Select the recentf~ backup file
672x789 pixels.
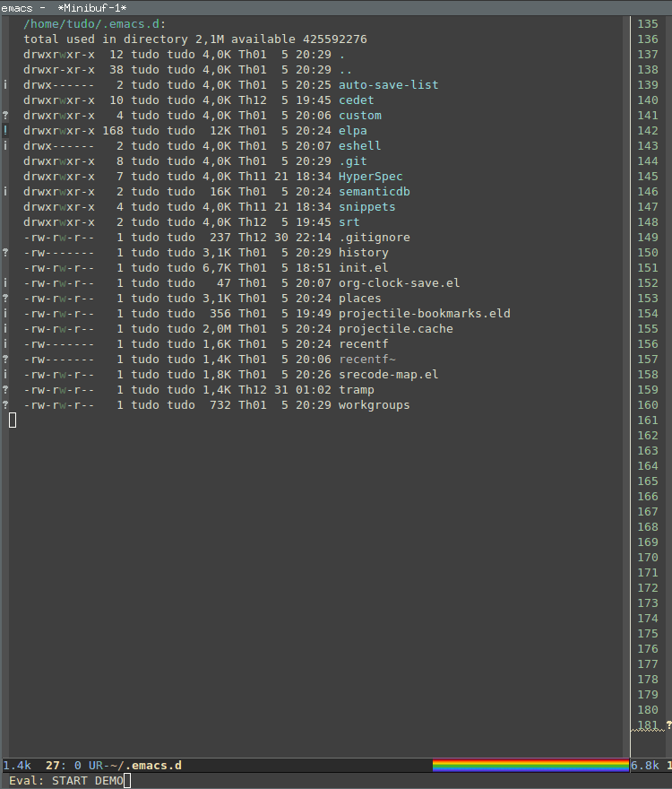tap(367, 360)
